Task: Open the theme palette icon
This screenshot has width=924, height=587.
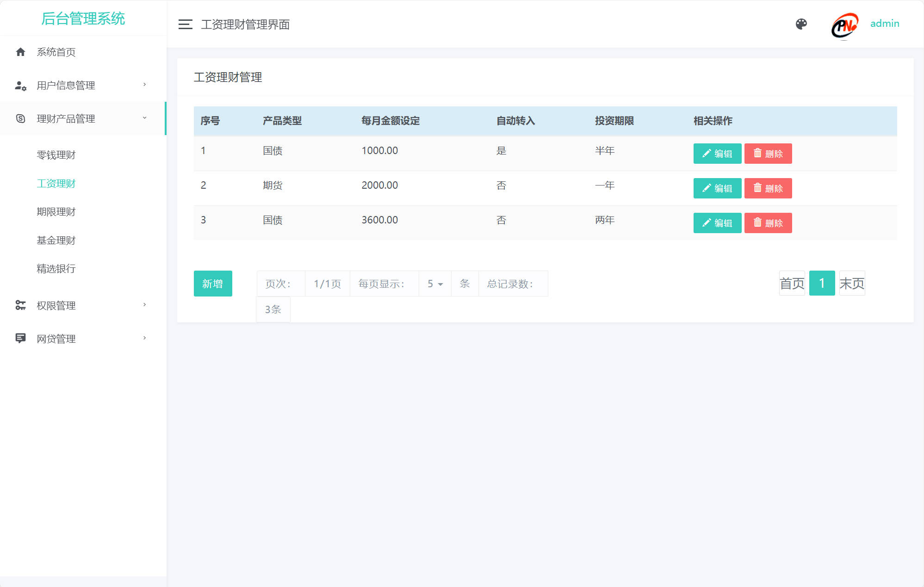Action: point(802,23)
